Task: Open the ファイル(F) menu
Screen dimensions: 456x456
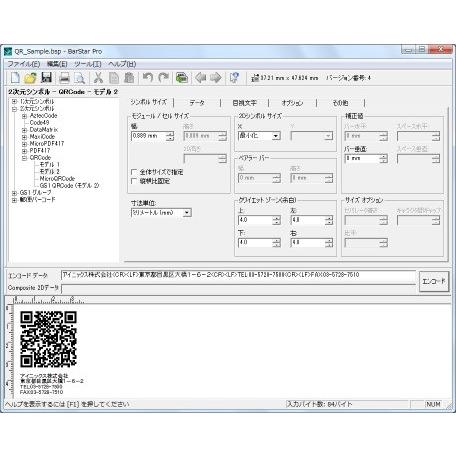Action: coord(24,64)
